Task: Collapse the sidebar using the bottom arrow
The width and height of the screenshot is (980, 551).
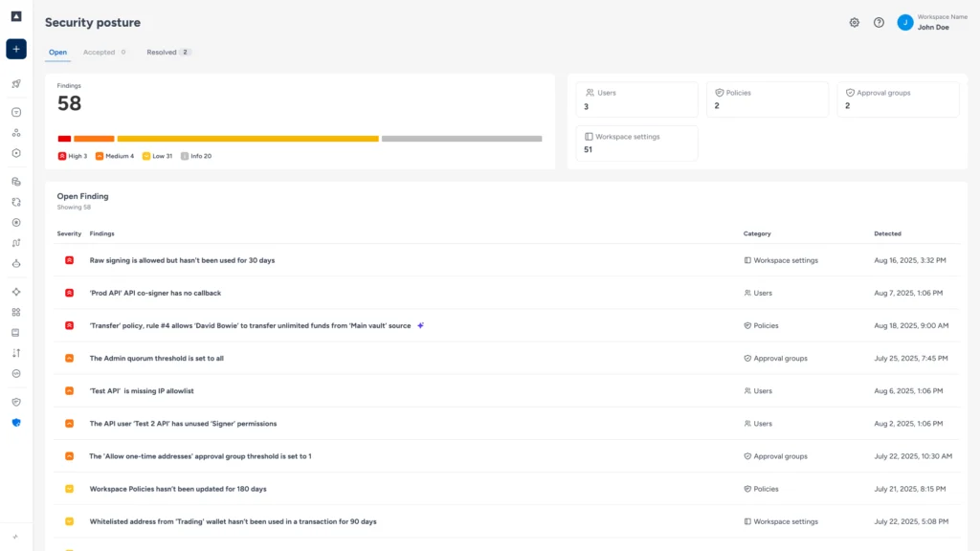Action: click(15, 538)
